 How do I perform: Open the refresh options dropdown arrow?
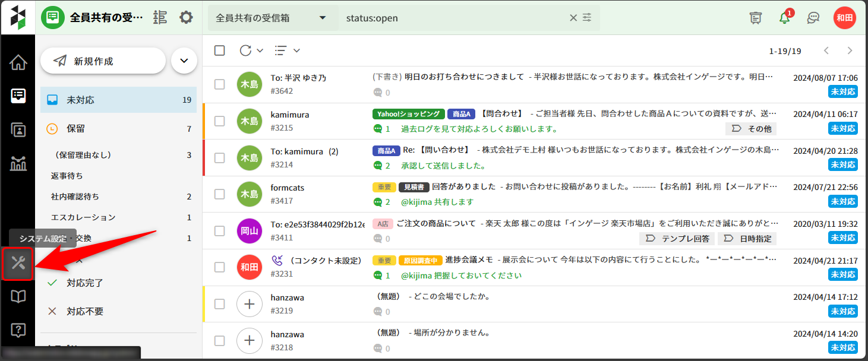point(260,50)
